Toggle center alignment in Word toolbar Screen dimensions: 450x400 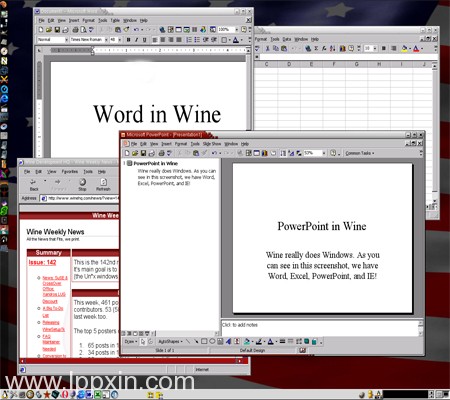pos(163,40)
